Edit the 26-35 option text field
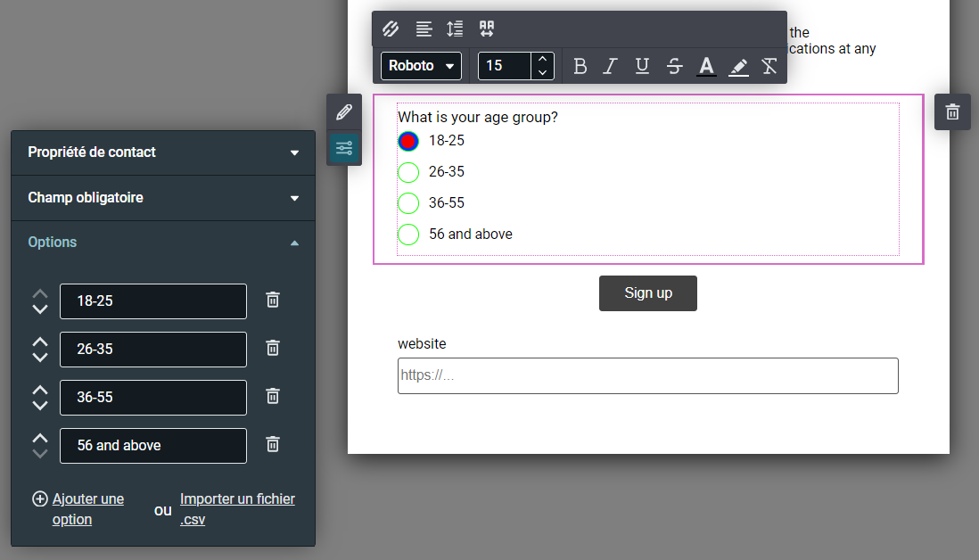 click(153, 349)
